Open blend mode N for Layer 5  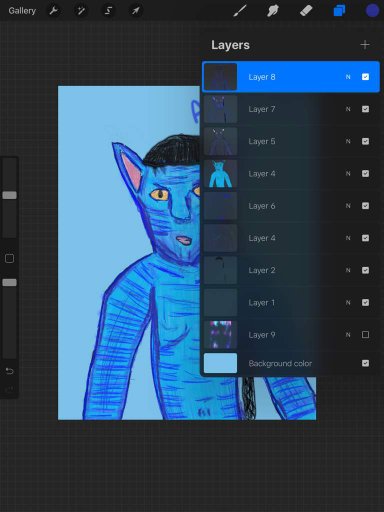[x=348, y=141]
